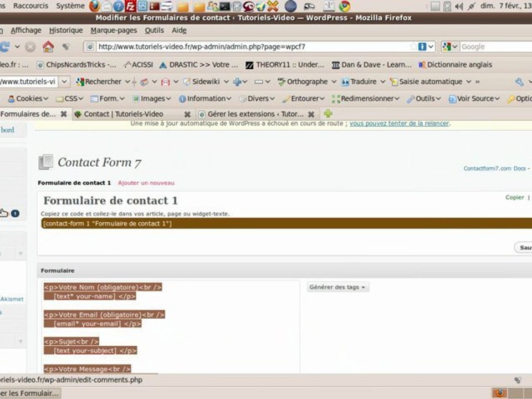Open the Dictionnaire anglais bookmark
Viewport: 532px width, 399px height.
tap(456, 65)
